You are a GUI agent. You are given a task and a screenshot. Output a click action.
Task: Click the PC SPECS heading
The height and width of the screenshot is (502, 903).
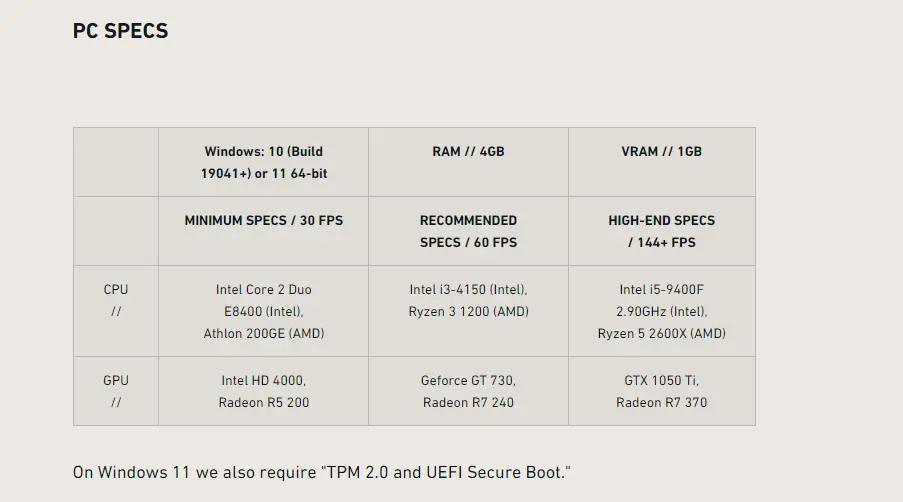click(120, 31)
